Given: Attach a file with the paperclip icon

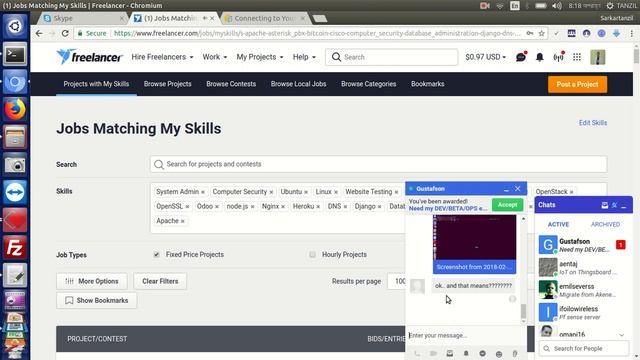Looking at the screenshot, I should tap(515, 353).
